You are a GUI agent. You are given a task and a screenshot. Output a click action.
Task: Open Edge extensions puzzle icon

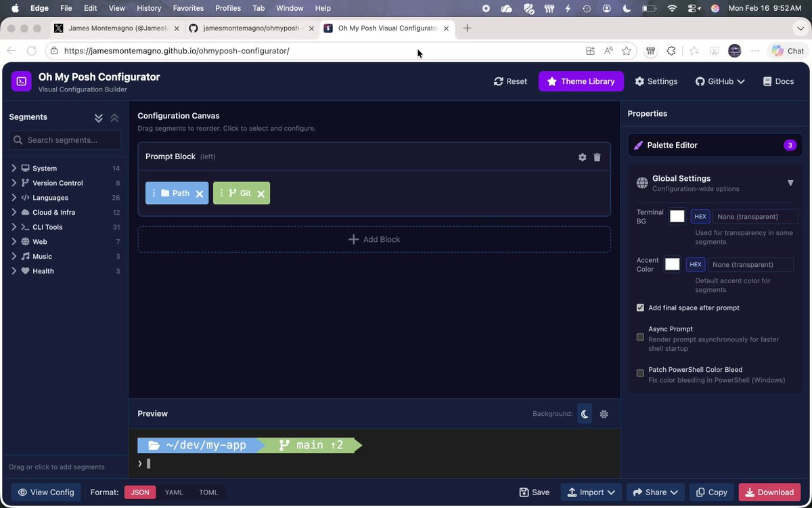pos(671,51)
